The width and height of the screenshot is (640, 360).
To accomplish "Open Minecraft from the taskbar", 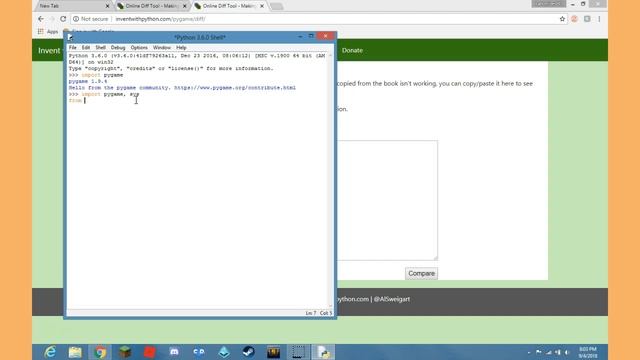I will 125,352.
